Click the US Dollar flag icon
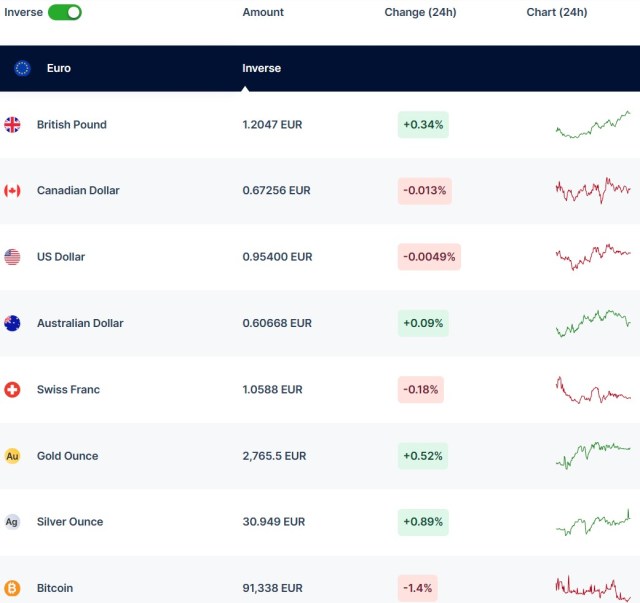The width and height of the screenshot is (640, 603). 12,257
